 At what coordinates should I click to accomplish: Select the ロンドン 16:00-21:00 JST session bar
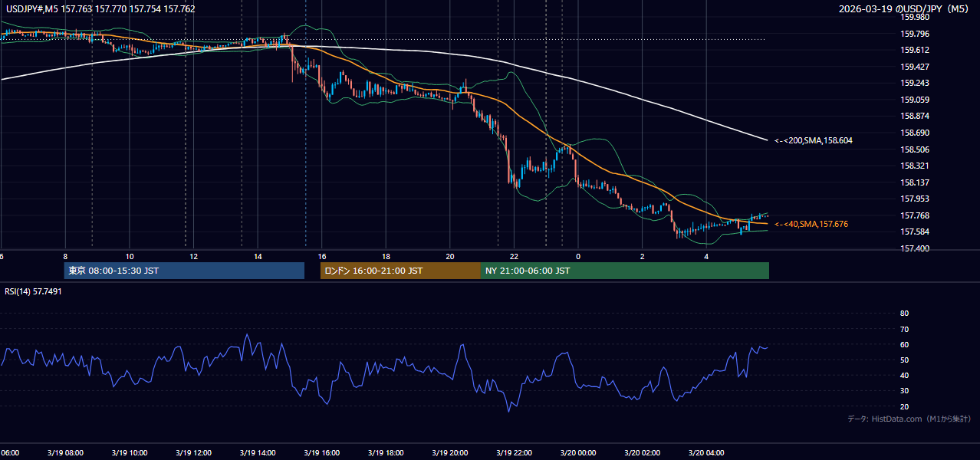400,271
